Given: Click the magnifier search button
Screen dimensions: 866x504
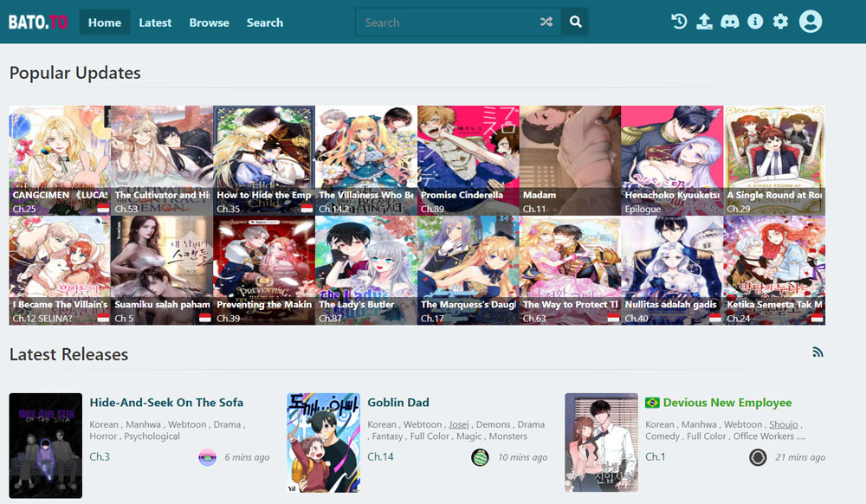Looking at the screenshot, I should (x=575, y=22).
